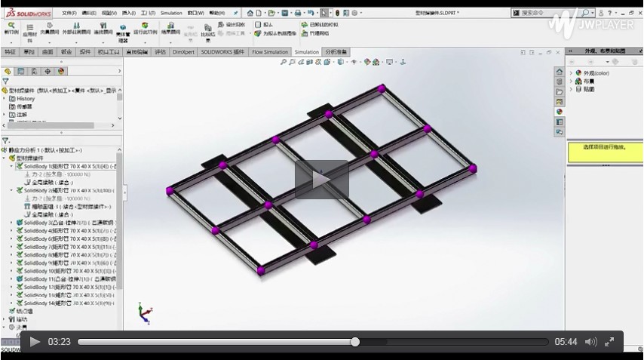The image size is (644, 360).
Task: Mute the video with the volume icon
Action: [590, 342]
